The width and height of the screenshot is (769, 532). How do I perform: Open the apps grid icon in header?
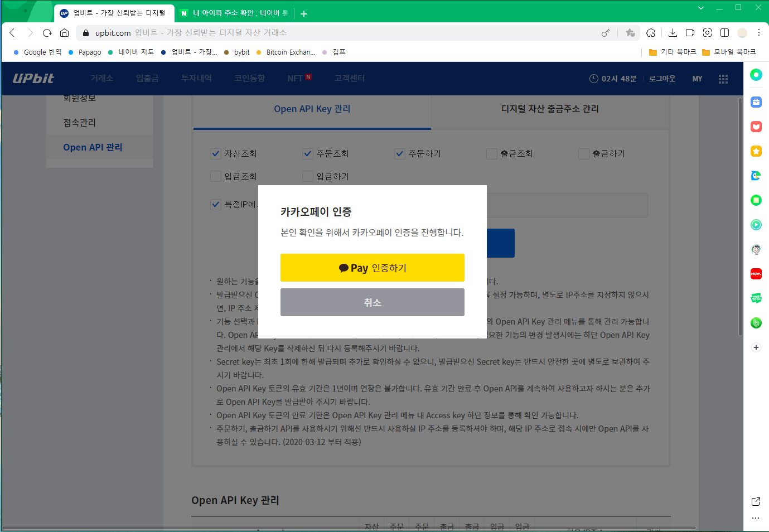(x=723, y=79)
